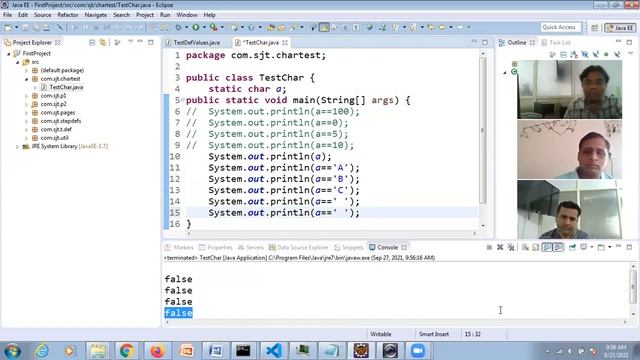Image resolution: width=640 pixels, height=360 pixels.
Task: Open the New file dropdown arrow
Action: point(16,27)
